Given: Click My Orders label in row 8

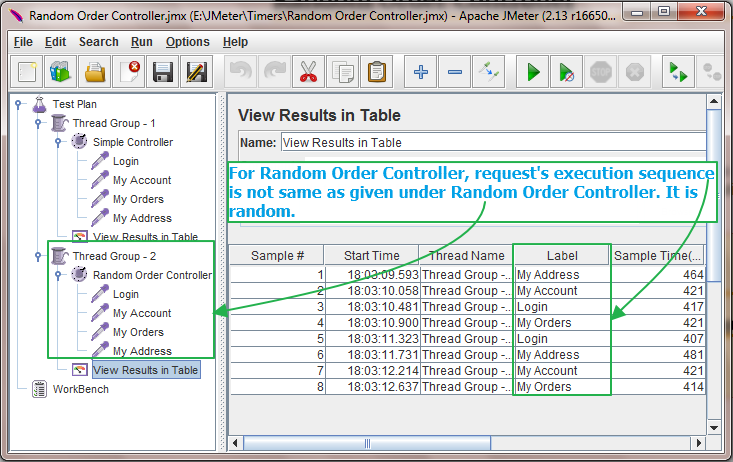Looking at the screenshot, I should point(562,387).
